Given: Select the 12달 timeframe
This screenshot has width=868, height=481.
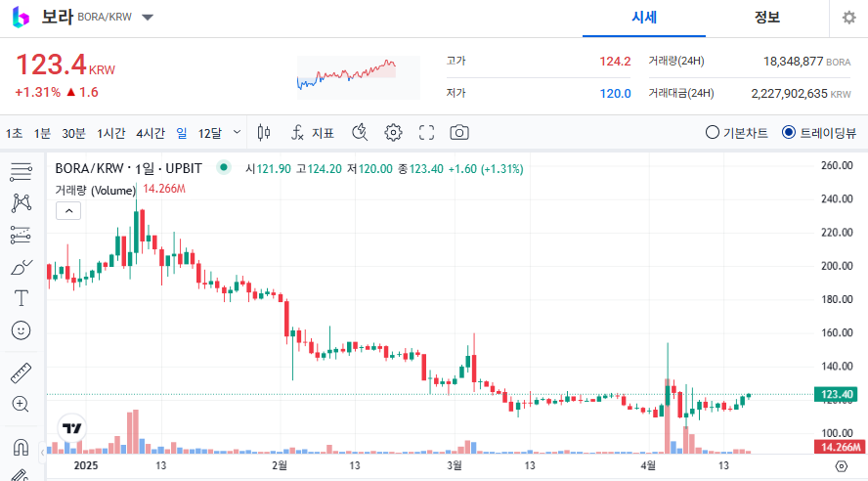Looking at the screenshot, I should (x=210, y=133).
